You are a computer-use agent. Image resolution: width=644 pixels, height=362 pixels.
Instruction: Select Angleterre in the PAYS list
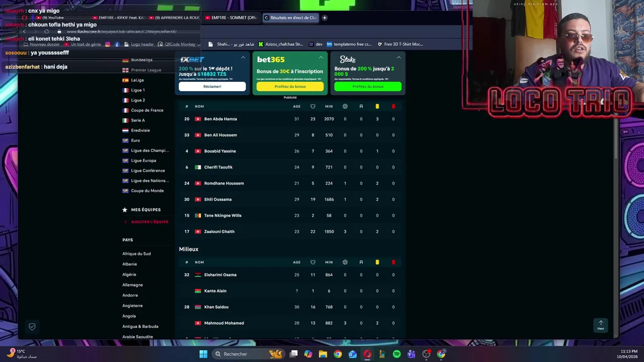[x=132, y=306]
